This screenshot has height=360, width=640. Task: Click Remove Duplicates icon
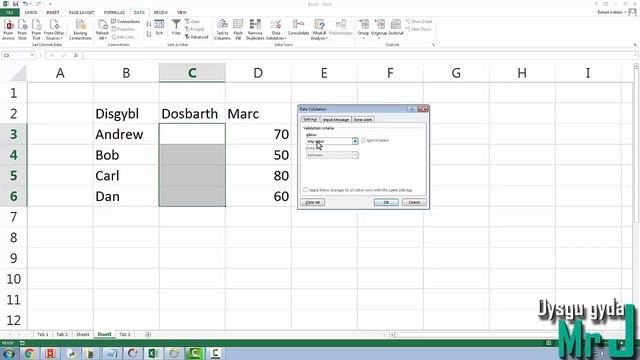(x=255, y=30)
